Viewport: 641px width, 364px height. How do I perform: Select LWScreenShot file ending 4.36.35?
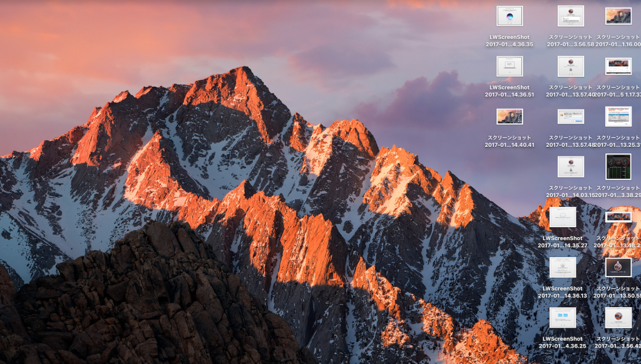tap(510, 16)
